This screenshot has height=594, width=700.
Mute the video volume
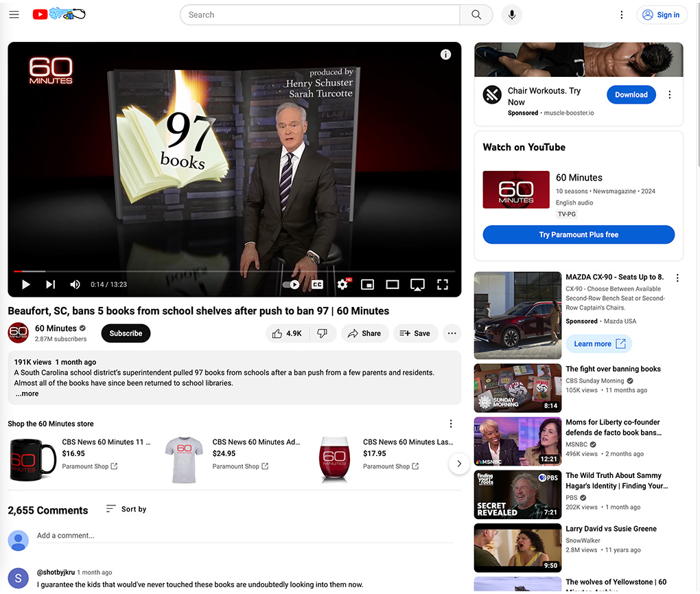[75, 284]
